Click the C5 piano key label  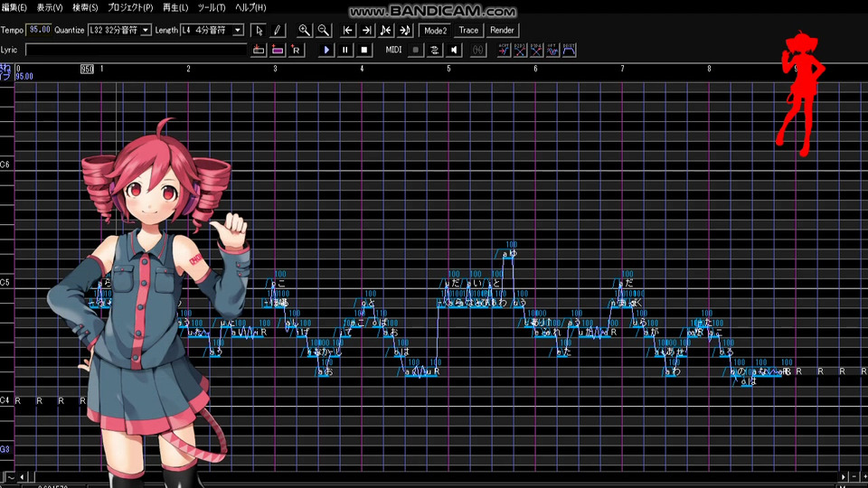[x=5, y=282]
